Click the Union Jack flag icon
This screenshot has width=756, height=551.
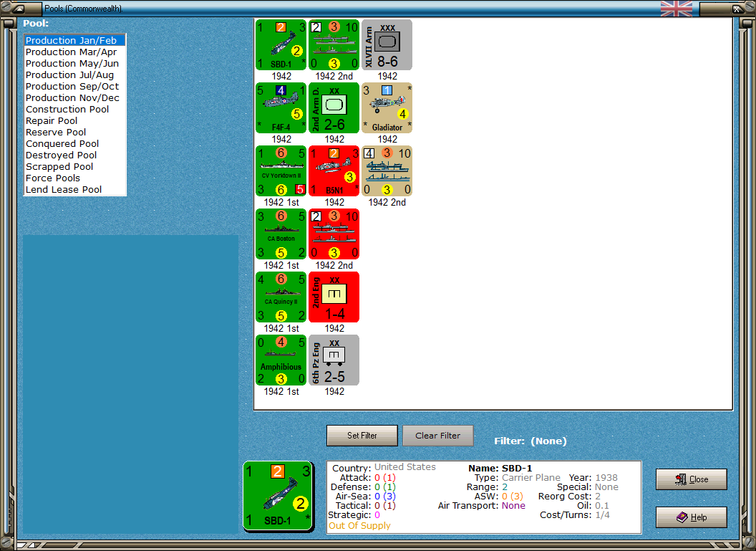coord(676,9)
